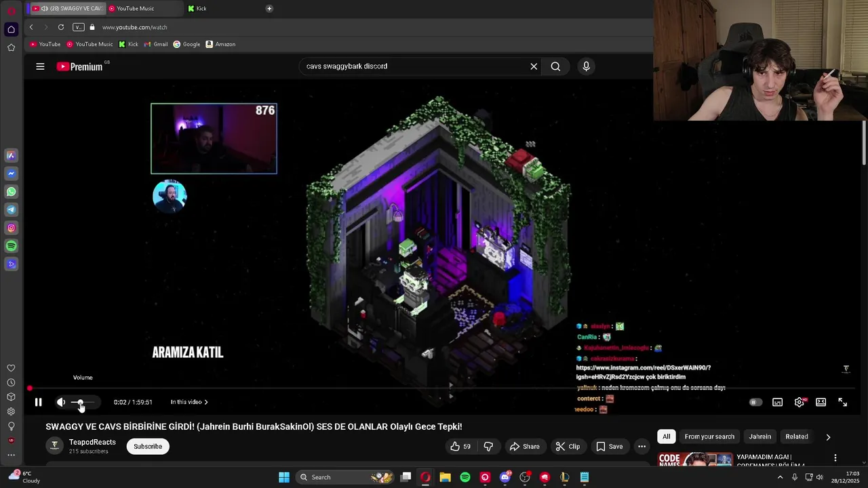Show more filter chips with arrow
868x488 pixels.
[x=828, y=437]
